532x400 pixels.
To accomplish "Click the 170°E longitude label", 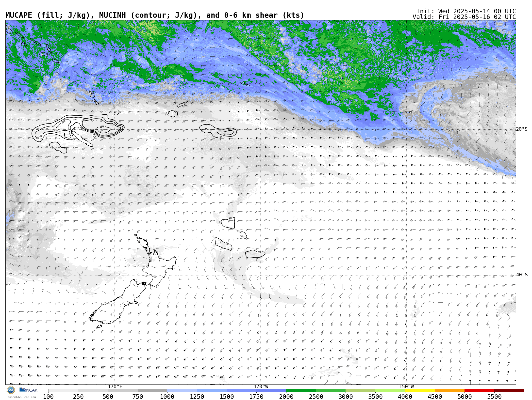I will 115,386.
